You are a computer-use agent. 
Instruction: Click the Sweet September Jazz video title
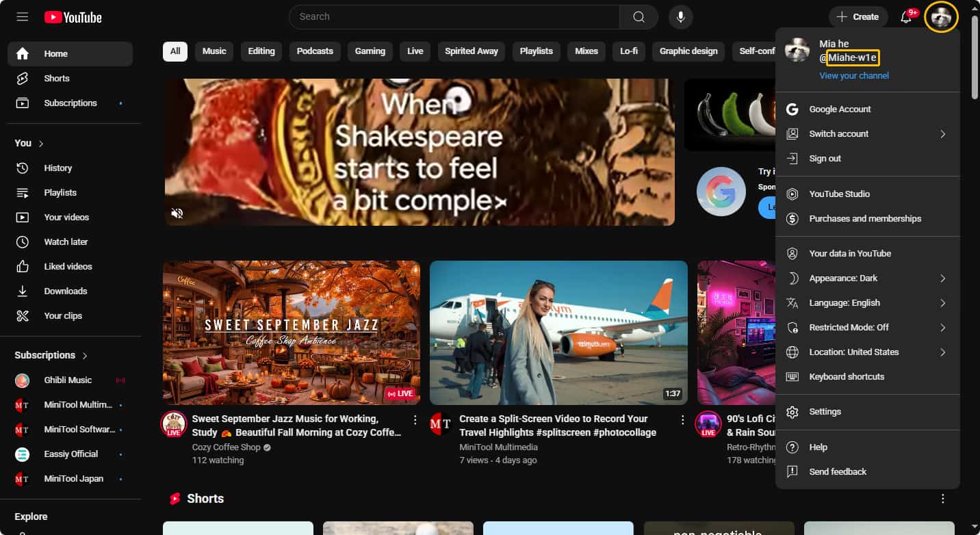point(297,426)
